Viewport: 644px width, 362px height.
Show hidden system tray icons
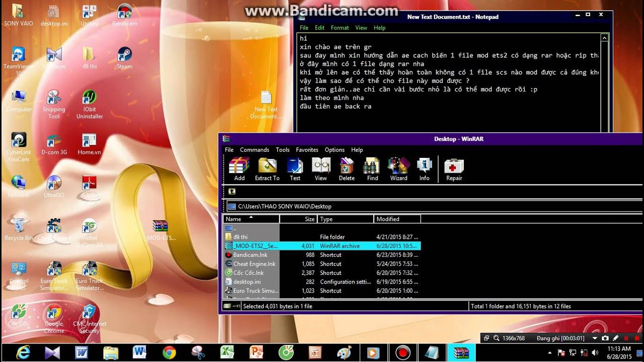549,352
